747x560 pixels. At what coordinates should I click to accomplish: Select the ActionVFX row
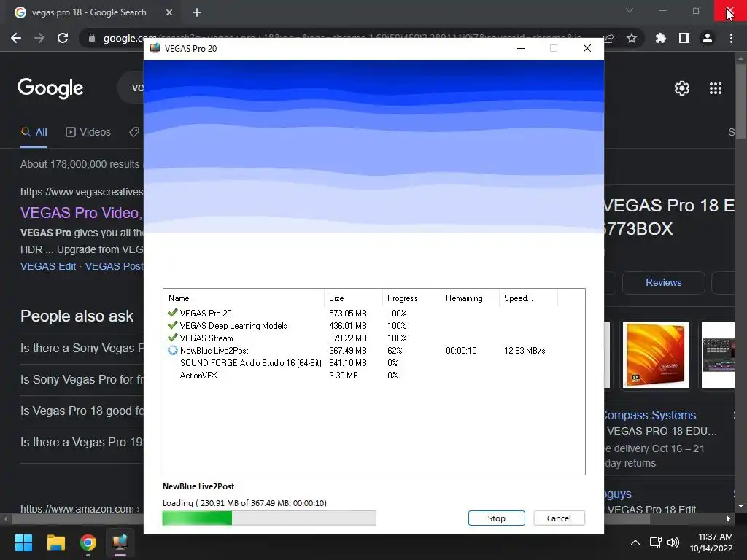pos(373,376)
